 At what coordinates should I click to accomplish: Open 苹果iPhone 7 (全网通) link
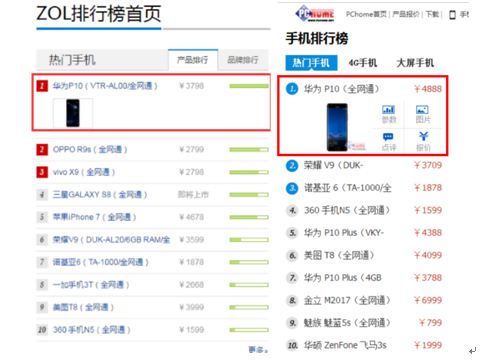[x=94, y=217]
